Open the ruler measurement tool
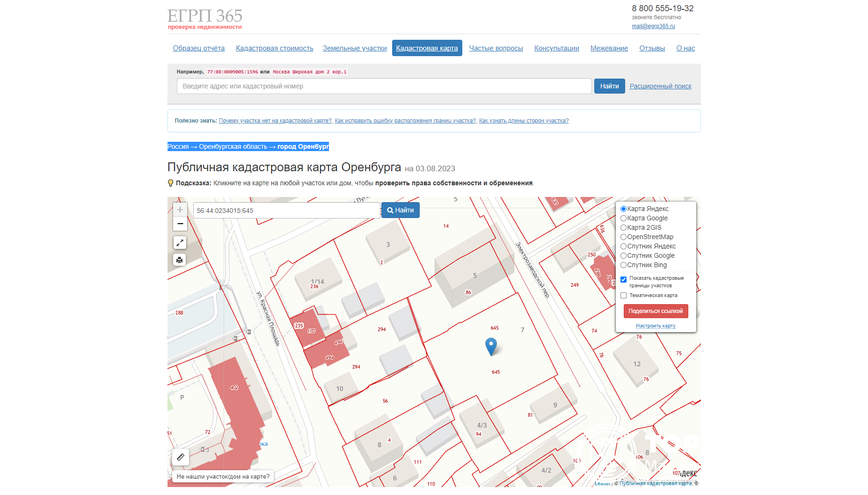This screenshot has width=868, height=495. [181, 457]
